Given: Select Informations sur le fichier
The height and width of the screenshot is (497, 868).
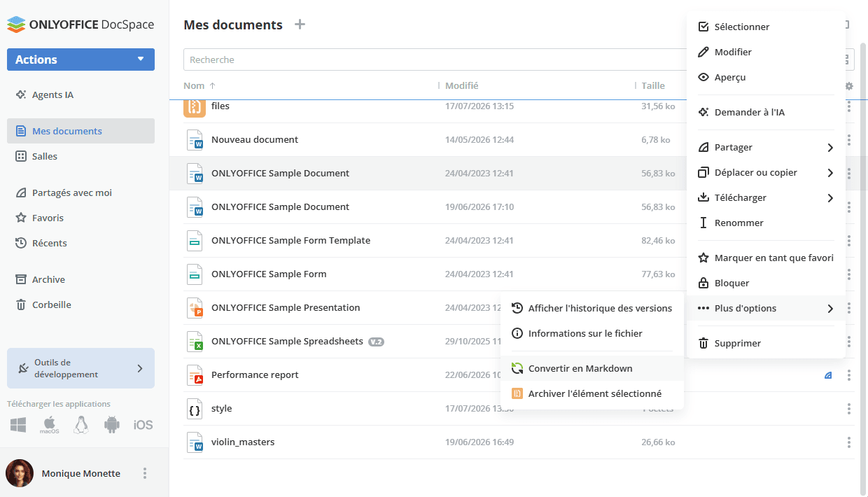Looking at the screenshot, I should pos(592,333).
